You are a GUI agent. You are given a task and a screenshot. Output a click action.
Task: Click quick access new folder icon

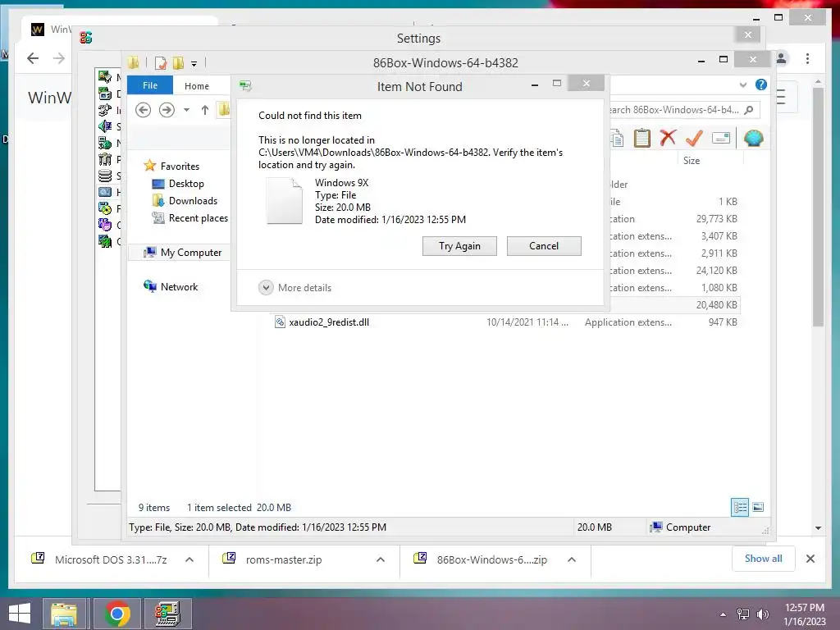point(178,63)
